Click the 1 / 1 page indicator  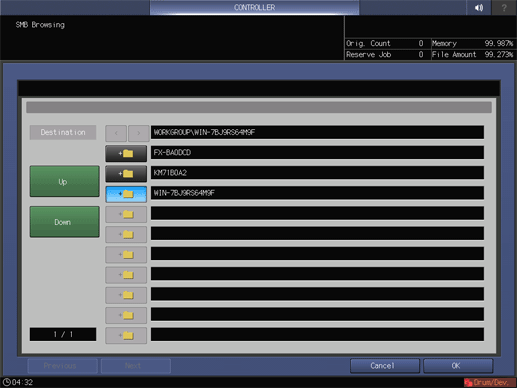point(63,334)
